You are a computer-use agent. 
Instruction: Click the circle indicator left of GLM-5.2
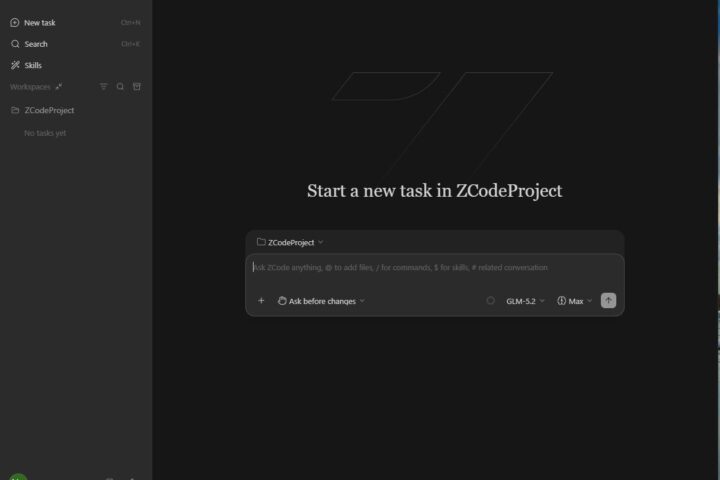click(x=490, y=301)
